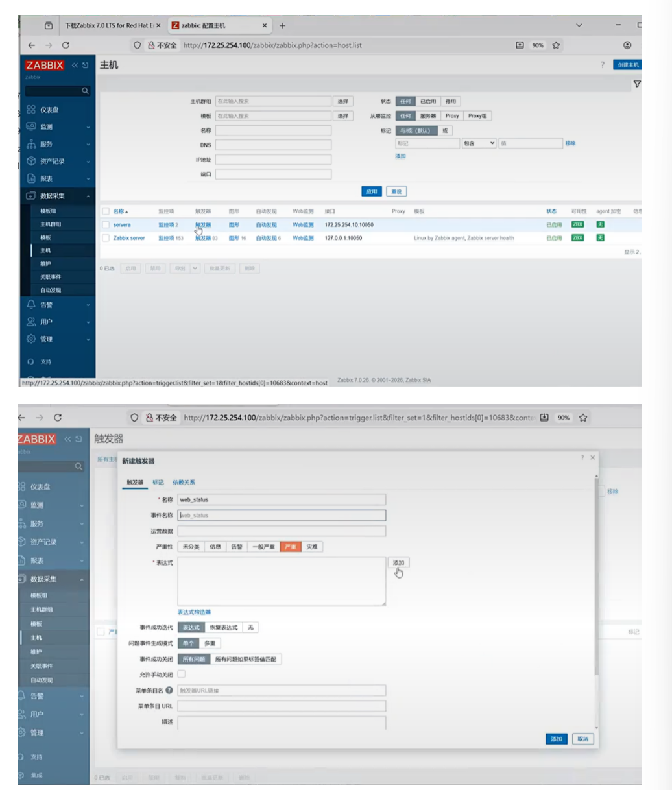Click 选择 button beside 主机群组 field

click(x=343, y=101)
